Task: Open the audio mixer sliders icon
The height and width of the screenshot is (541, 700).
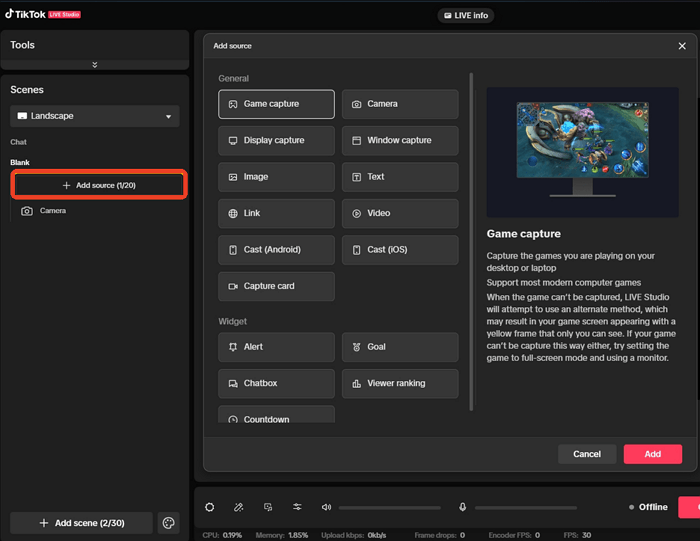Action: coord(297,507)
